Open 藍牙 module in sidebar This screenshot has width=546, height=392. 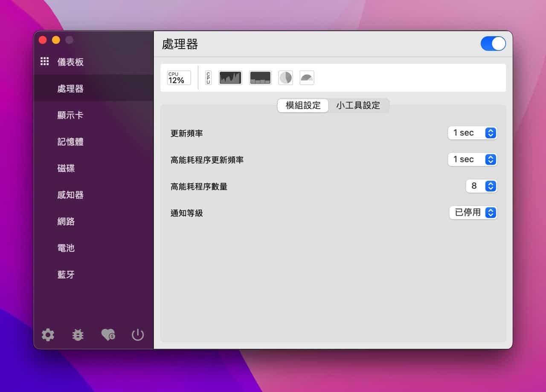coord(93,274)
